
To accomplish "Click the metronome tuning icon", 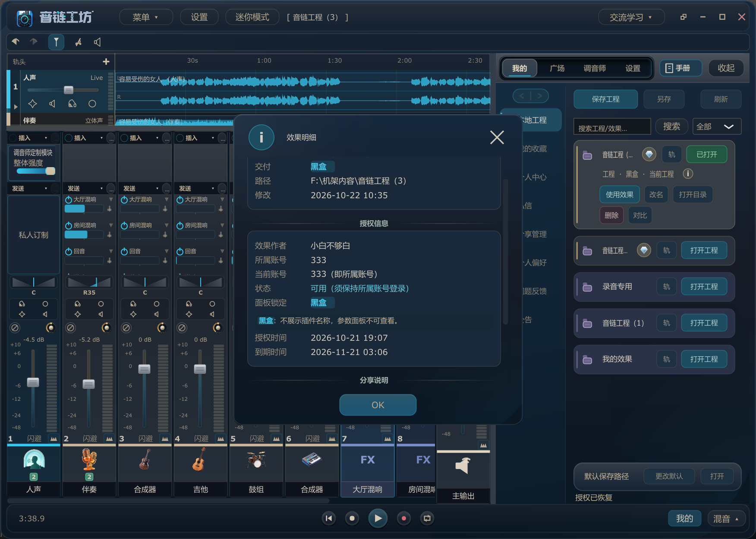I will (x=78, y=42).
